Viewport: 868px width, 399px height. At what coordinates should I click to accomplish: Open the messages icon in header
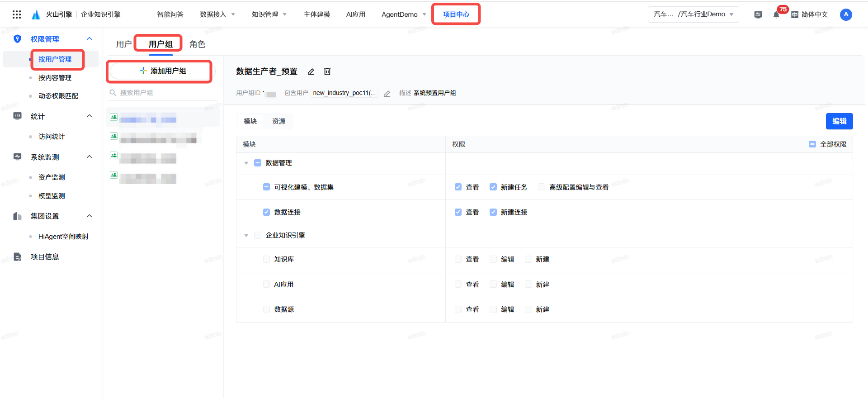coord(758,15)
